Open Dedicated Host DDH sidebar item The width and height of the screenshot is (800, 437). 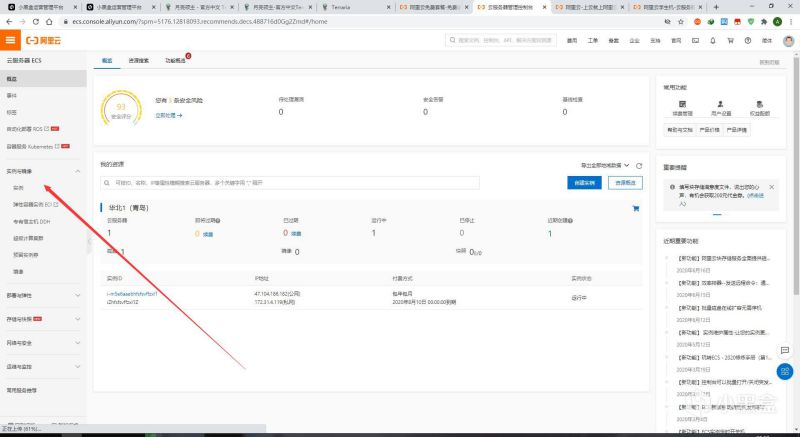[32, 221]
